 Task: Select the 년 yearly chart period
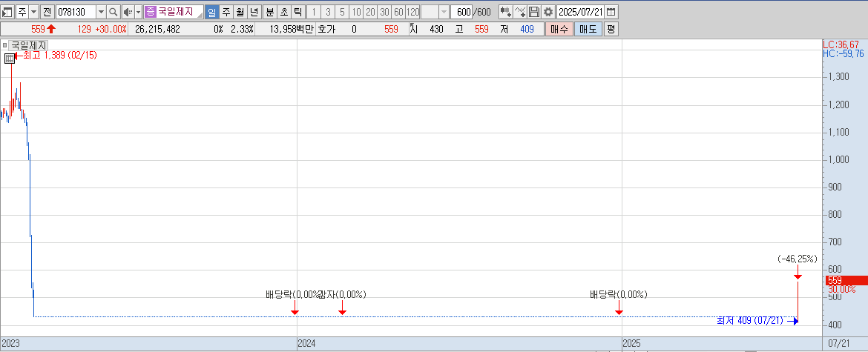click(x=254, y=12)
